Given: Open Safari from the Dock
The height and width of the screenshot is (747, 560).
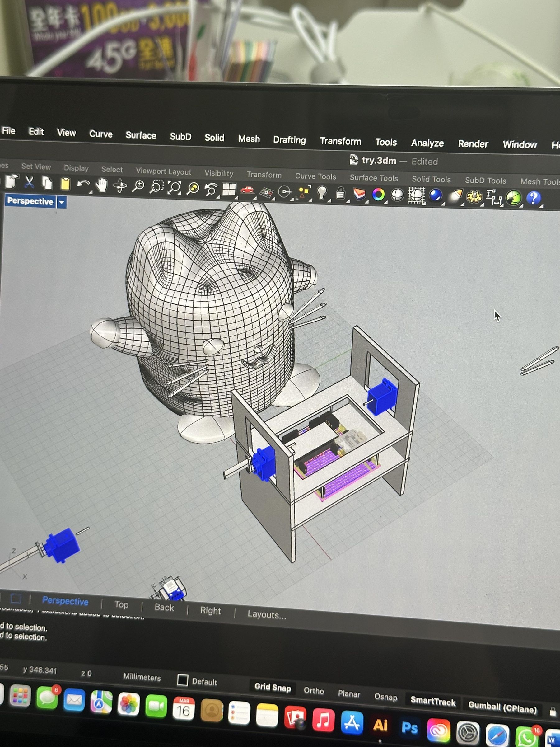Looking at the screenshot, I should (x=497, y=735).
